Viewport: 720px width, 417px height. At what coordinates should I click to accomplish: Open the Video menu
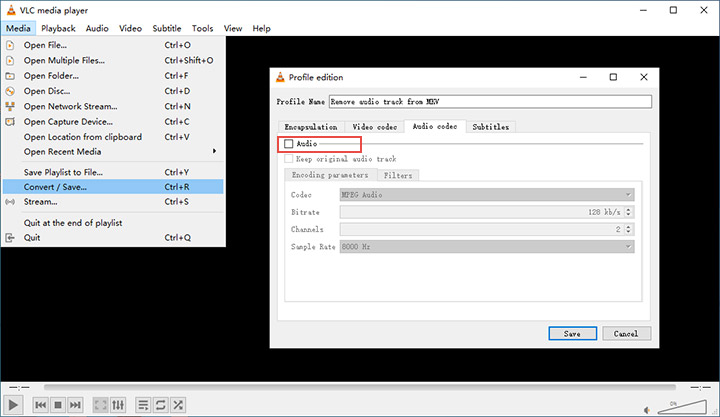[x=130, y=28]
